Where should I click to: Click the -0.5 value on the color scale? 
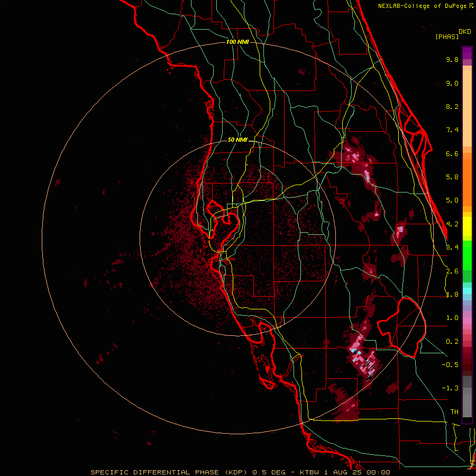tap(450, 365)
